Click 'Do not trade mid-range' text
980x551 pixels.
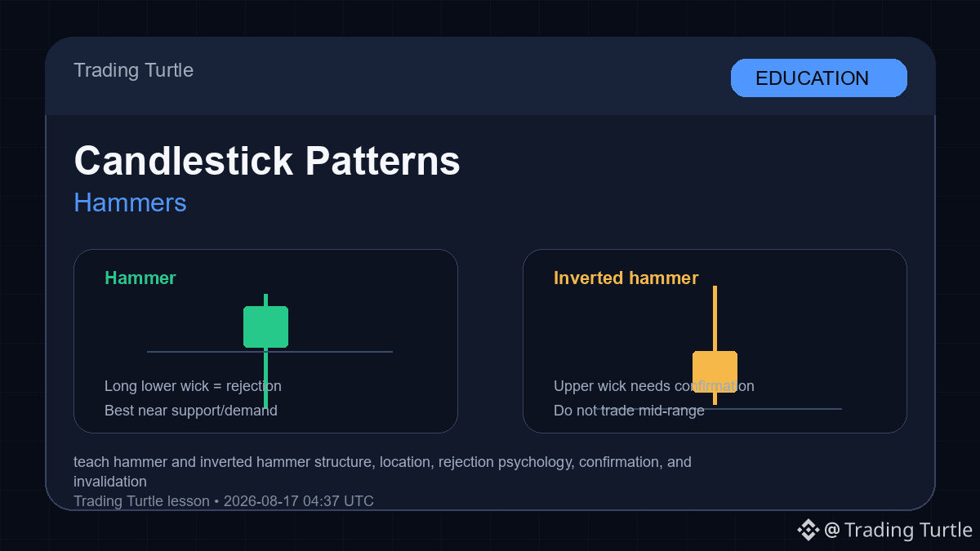pyautogui.click(x=629, y=411)
